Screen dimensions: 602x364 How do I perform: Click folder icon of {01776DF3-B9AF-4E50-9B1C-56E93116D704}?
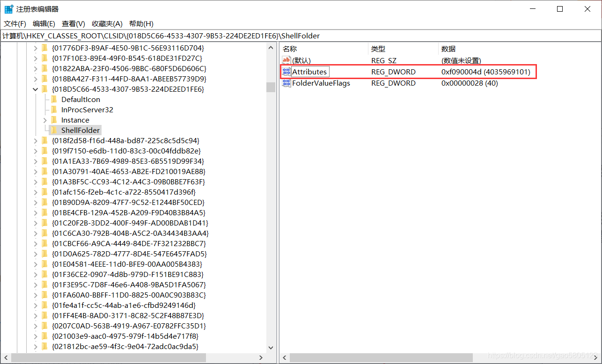pyautogui.click(x=44, y=48)
